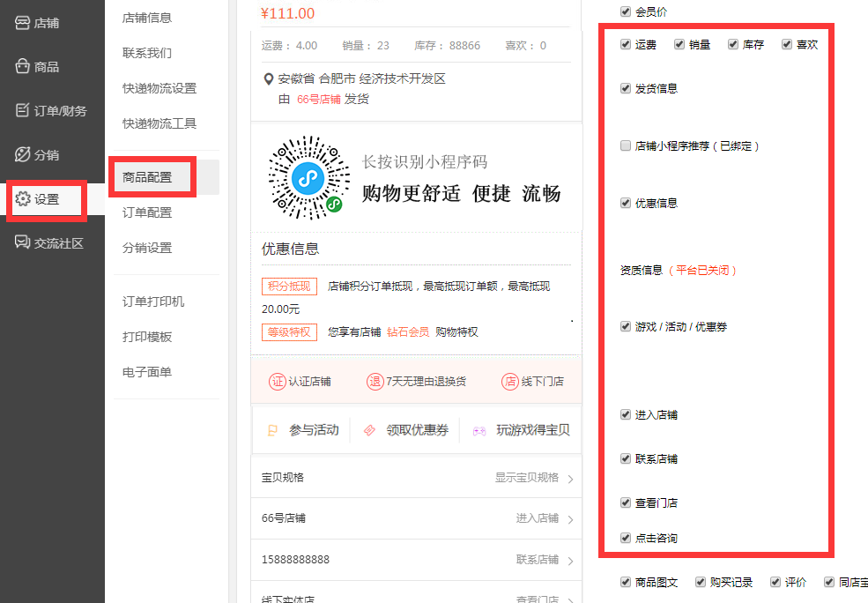Click the 领取优惠券 coupon icon
Image resolution: width=868 pixels, height=603 pixels.
click(x=369, y=430)
